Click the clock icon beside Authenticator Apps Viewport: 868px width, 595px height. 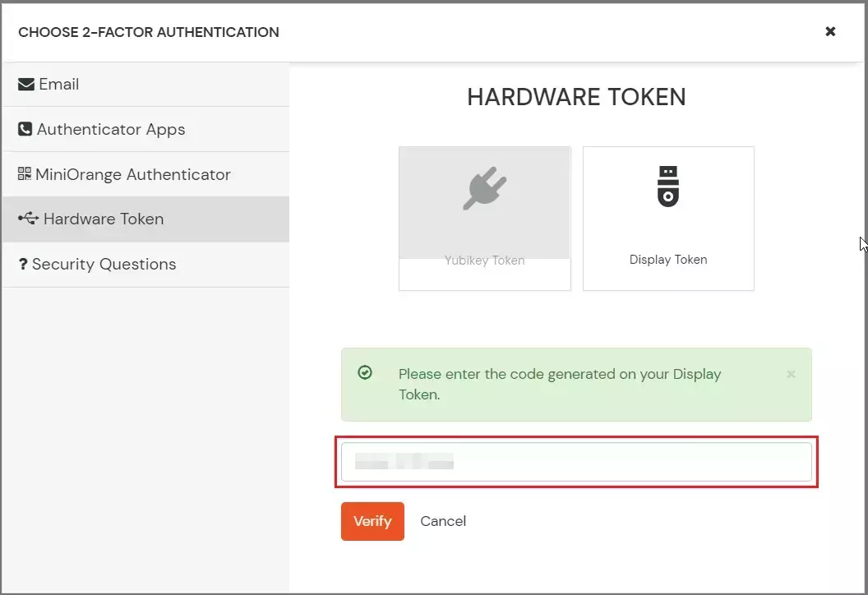23,129
